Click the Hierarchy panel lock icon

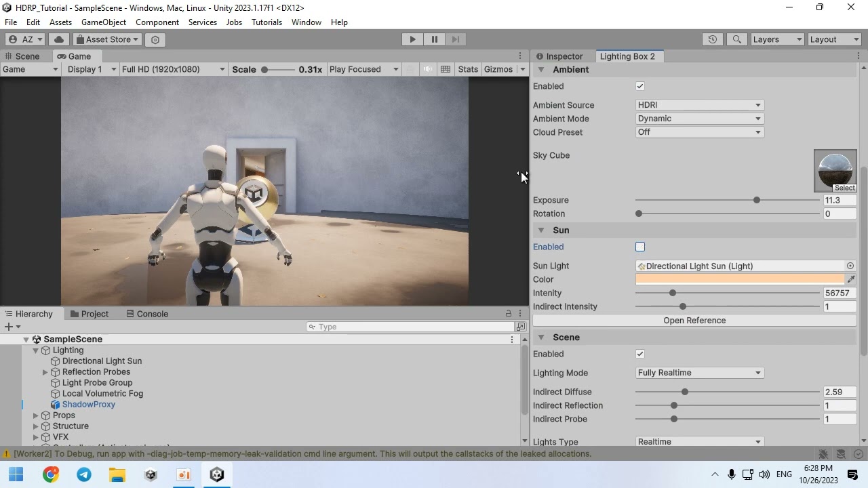(x=508, y=313)
